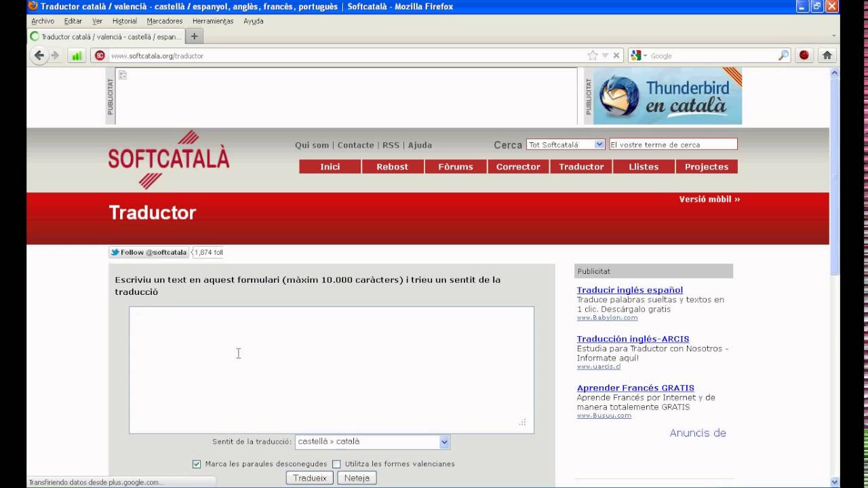
Task: Go to the Inici nav tab
Action: pyautogui.click(x=330, y=167)
